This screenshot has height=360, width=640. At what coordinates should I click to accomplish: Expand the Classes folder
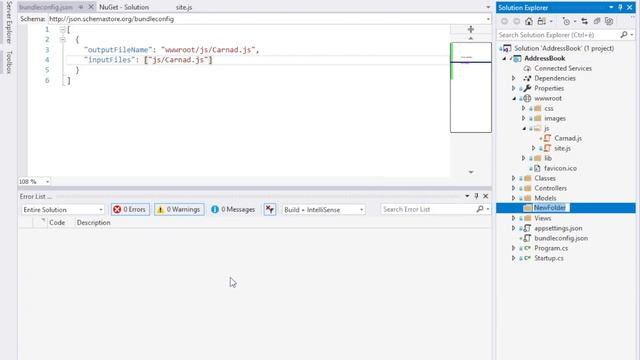pyautogui.click(x=514, y=178)
